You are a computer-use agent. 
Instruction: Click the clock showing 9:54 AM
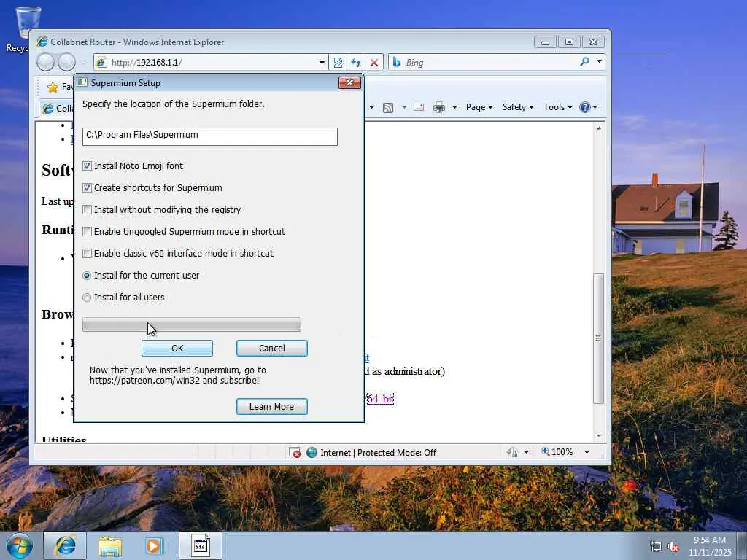coord(709,540)
